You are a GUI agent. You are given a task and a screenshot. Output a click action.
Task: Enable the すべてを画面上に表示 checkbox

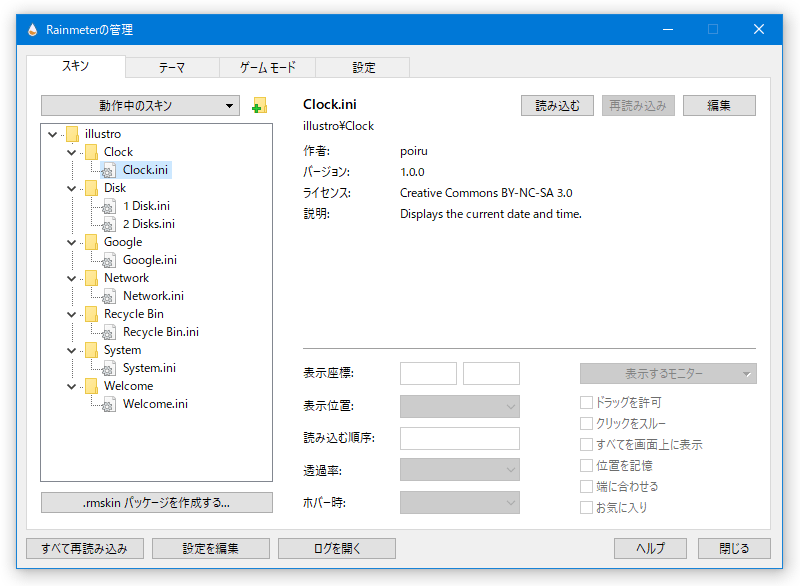pos(586,445)
